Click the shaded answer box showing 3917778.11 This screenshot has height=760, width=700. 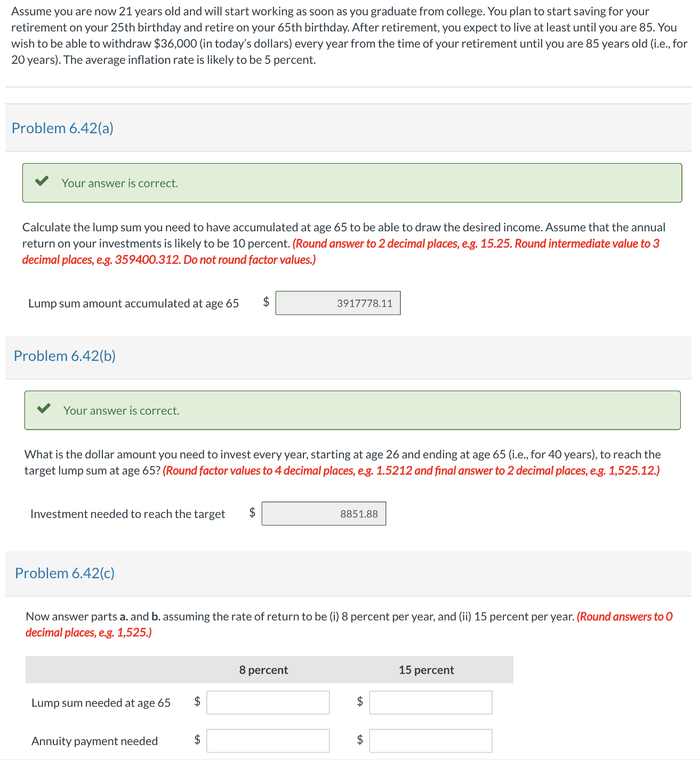(x=338, y=303)
